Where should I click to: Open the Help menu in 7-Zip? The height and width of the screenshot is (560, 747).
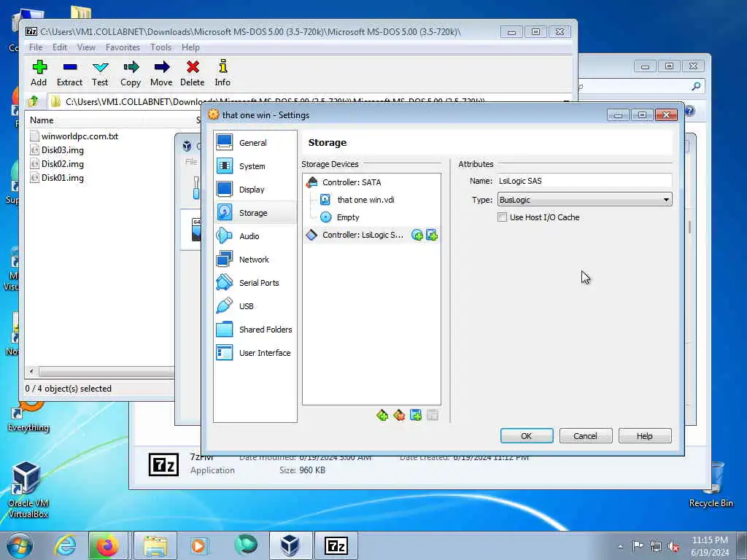[x=190, y=47]
